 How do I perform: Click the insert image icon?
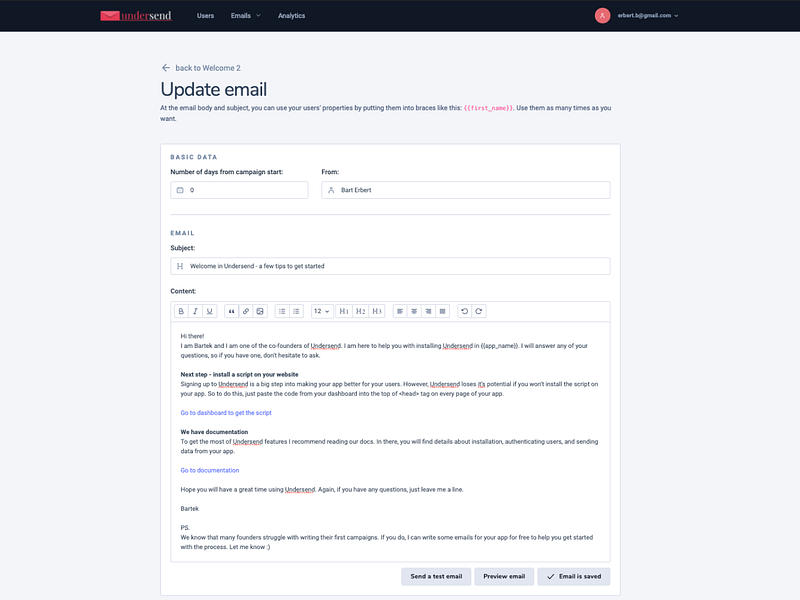click(260, 311)
